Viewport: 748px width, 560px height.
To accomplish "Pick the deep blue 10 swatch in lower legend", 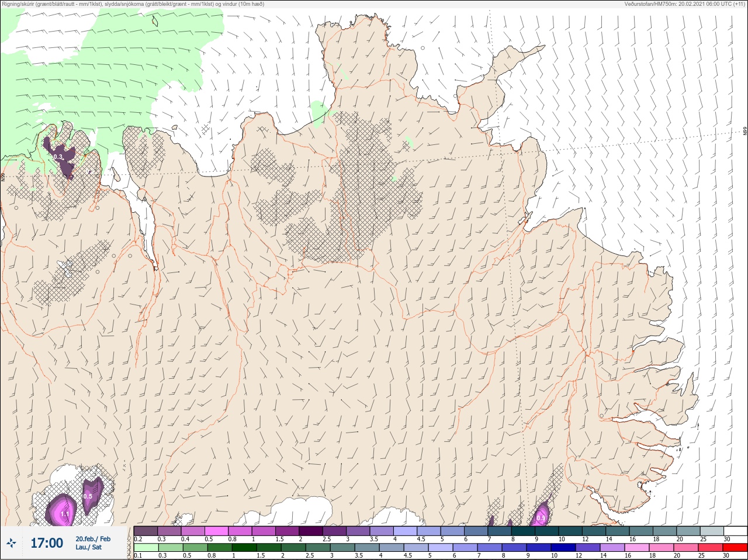I will click(x=563, y=548).
